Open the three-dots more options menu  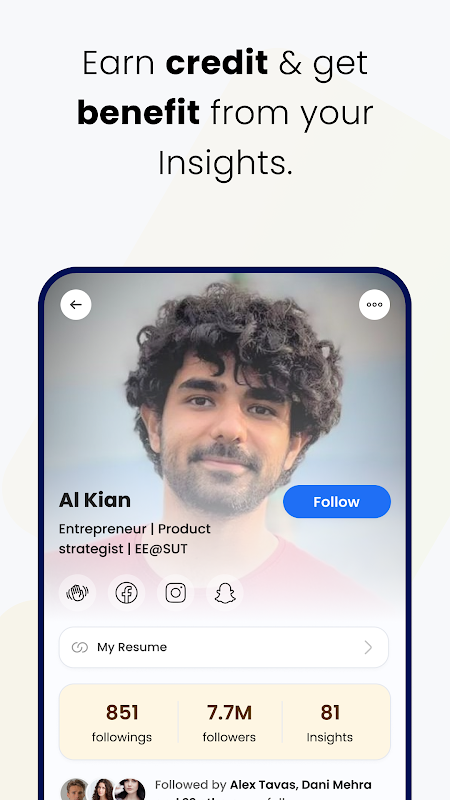coord(374,305)
